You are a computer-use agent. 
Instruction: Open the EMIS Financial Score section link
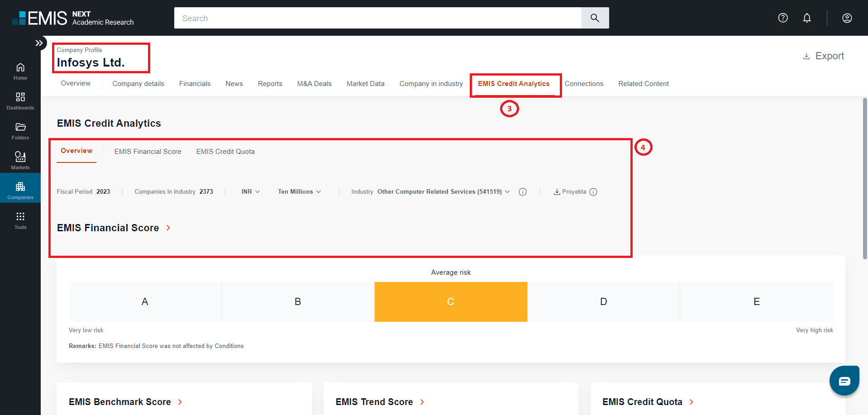(x=114, y=228)
